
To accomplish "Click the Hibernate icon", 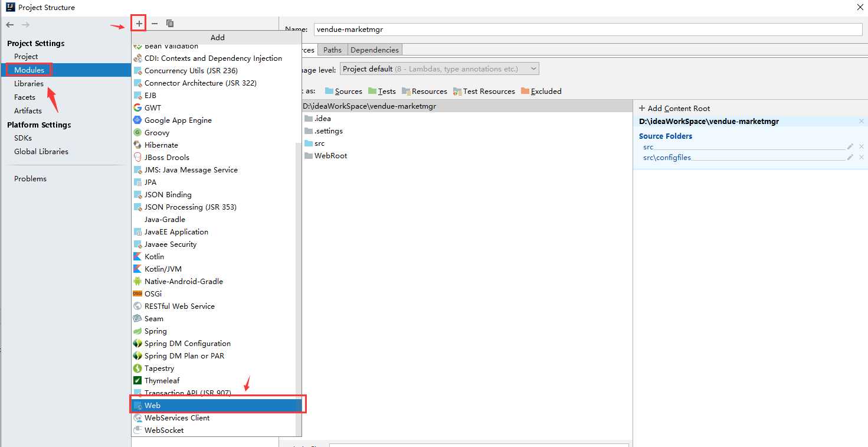I will coord(137,145).
